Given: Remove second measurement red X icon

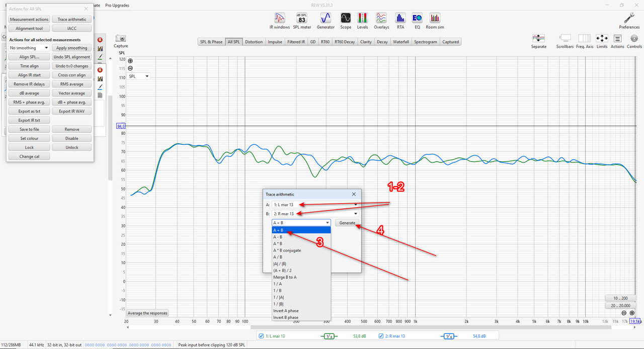Looking at the screenshot, I should 100,70.
